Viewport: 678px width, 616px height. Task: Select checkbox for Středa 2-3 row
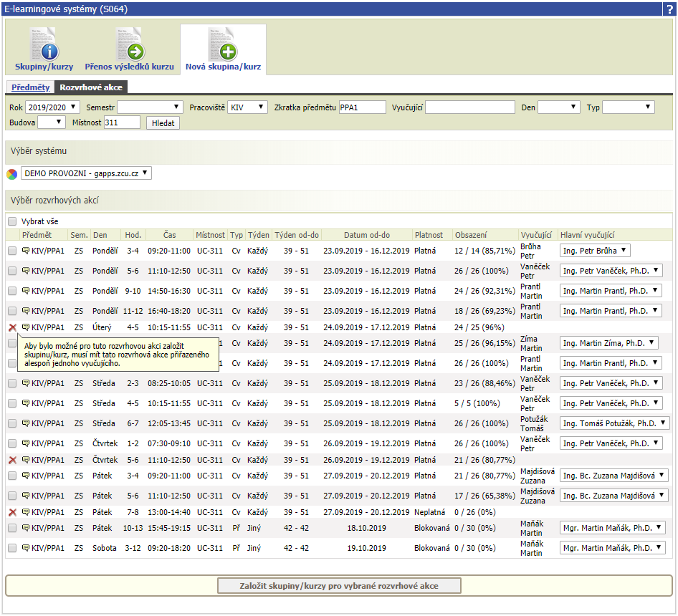pyautogui.click(x=12, y=383)
